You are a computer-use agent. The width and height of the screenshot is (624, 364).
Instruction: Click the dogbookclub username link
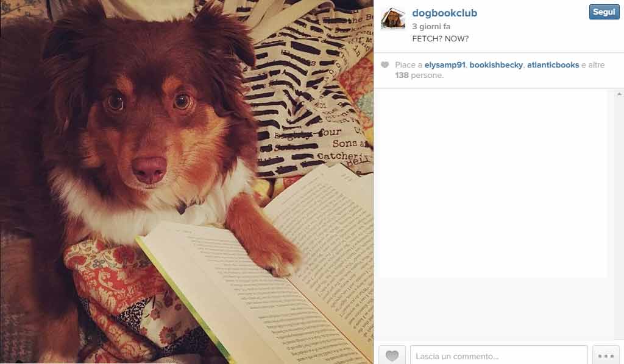(x=444, y=13)
